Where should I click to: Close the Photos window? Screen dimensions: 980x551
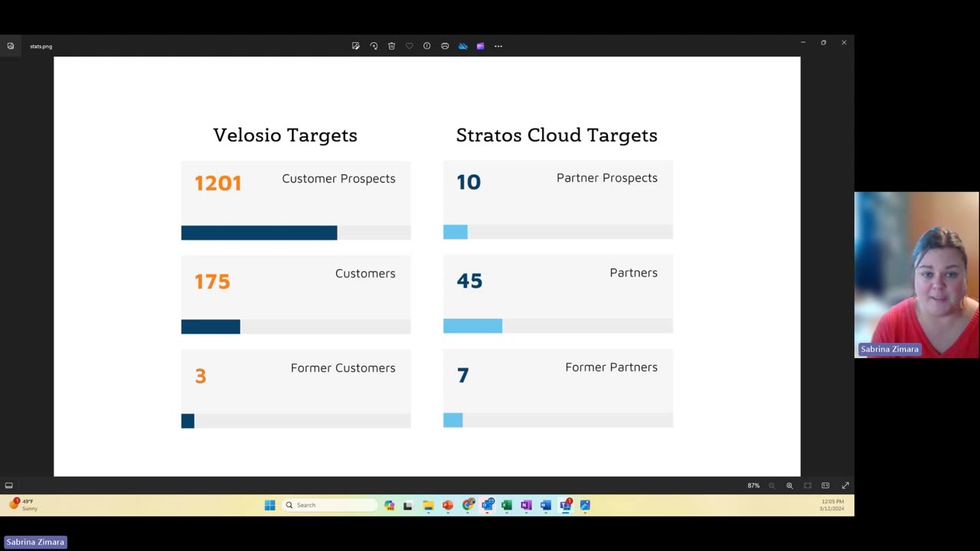tap(844, 43)
